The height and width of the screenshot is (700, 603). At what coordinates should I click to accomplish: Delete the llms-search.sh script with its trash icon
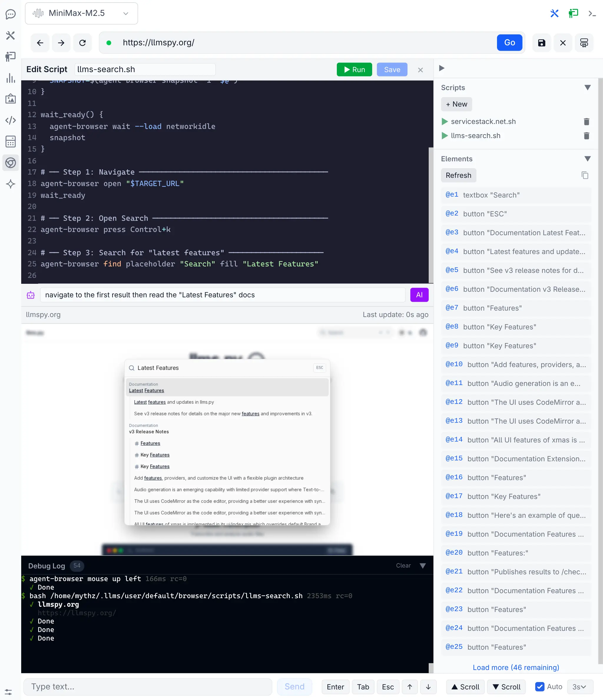point(587,136)
